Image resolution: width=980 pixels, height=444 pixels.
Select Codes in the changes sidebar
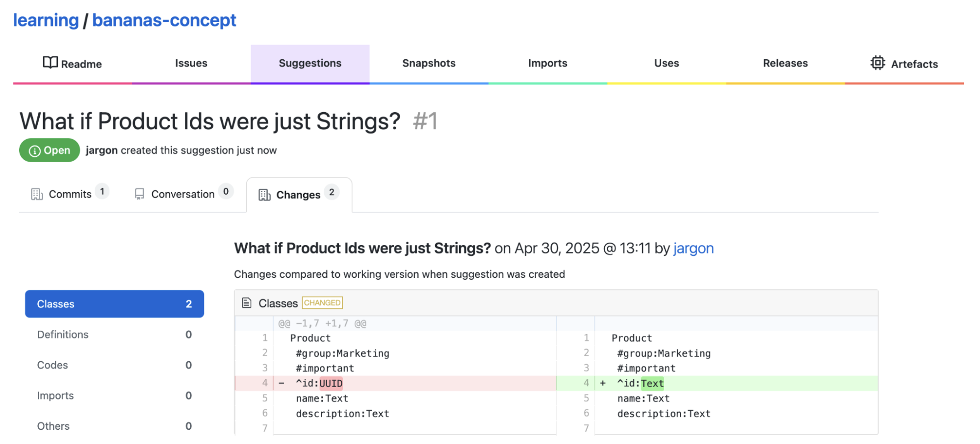coord(52,365)
